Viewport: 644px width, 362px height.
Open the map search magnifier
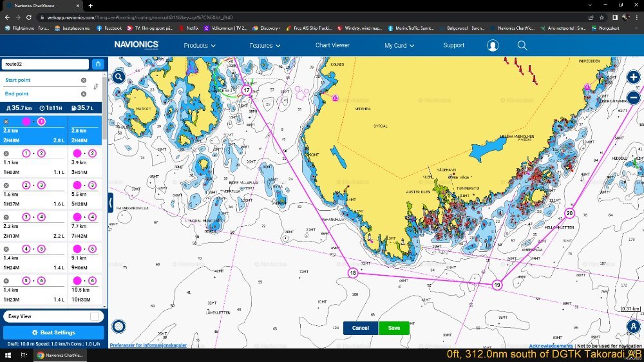(x=118, y=77)
